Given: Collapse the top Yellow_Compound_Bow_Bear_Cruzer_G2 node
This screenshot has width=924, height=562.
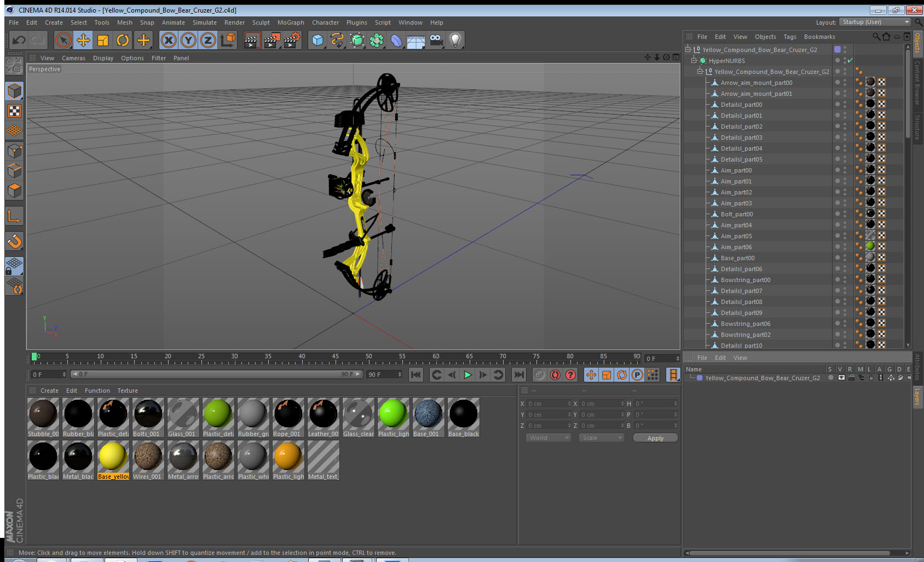Looking at the screenshot, I should 688,50.
